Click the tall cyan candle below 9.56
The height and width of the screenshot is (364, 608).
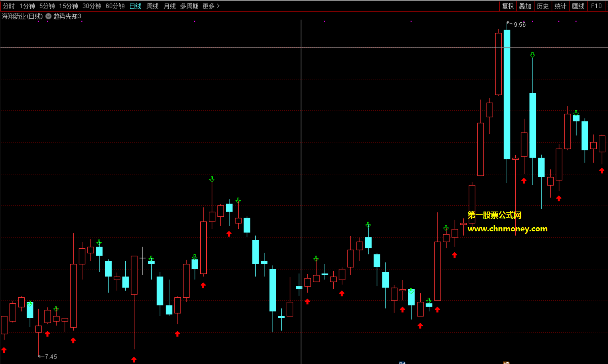507,94
